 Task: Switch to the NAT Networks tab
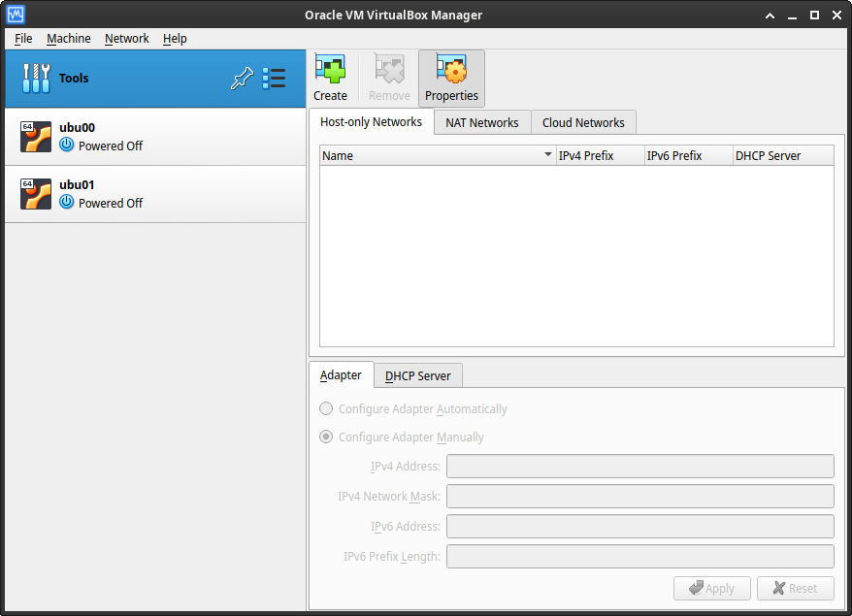[x=481, y=122]
